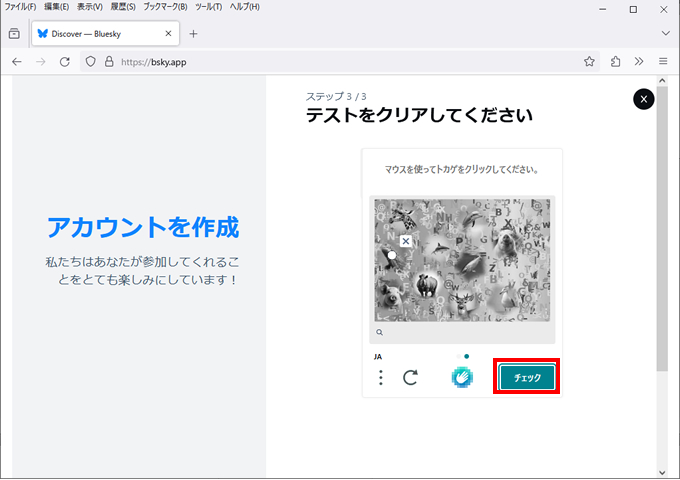Open the tracking protection shield icon
The image size is (680, 480).
point(90,62)
